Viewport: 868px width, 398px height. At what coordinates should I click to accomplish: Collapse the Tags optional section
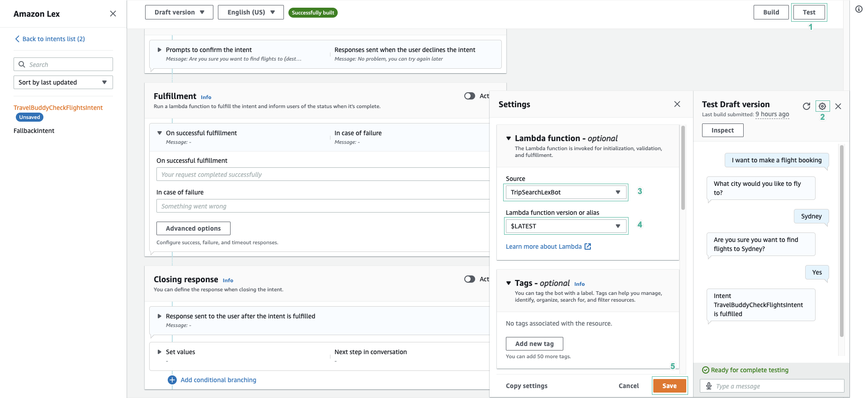(509, 283)
